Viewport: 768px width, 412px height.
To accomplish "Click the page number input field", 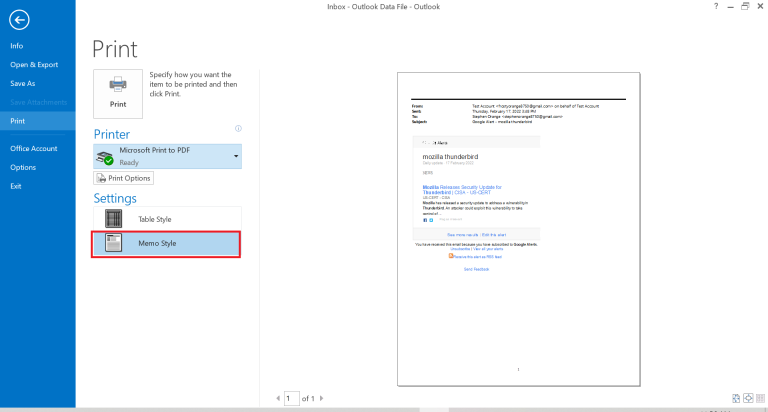I will click(291, 398).
